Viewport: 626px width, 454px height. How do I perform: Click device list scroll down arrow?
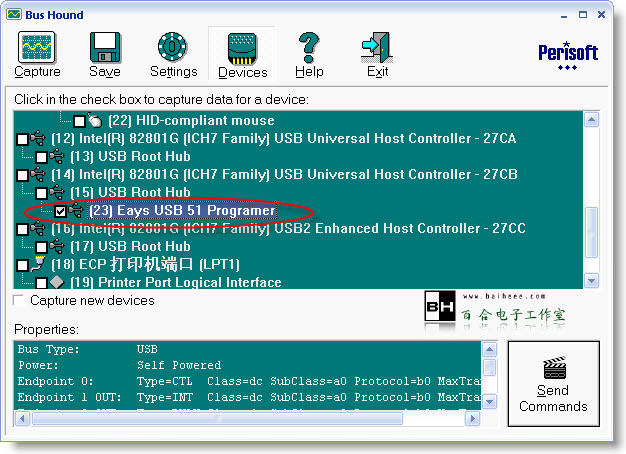[591, 280]
